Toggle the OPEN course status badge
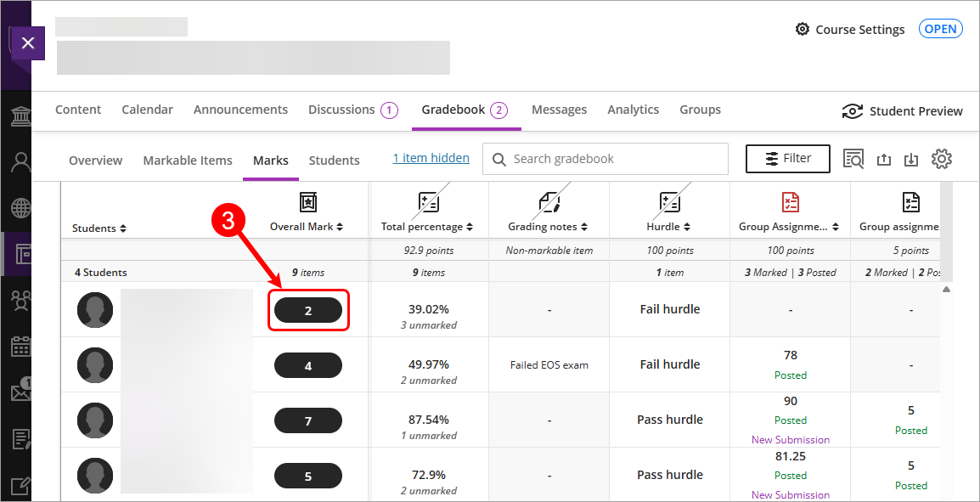This screenshot has width=980, height=502. (941, 29)
